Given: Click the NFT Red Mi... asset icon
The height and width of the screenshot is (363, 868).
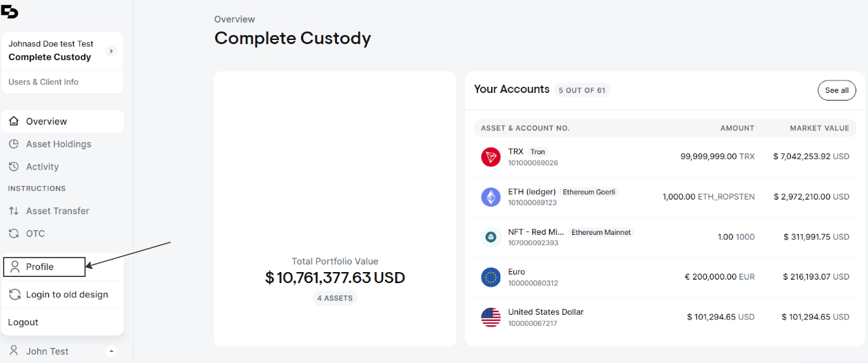Looking at the screenshot, I should [x=490, y=237].
